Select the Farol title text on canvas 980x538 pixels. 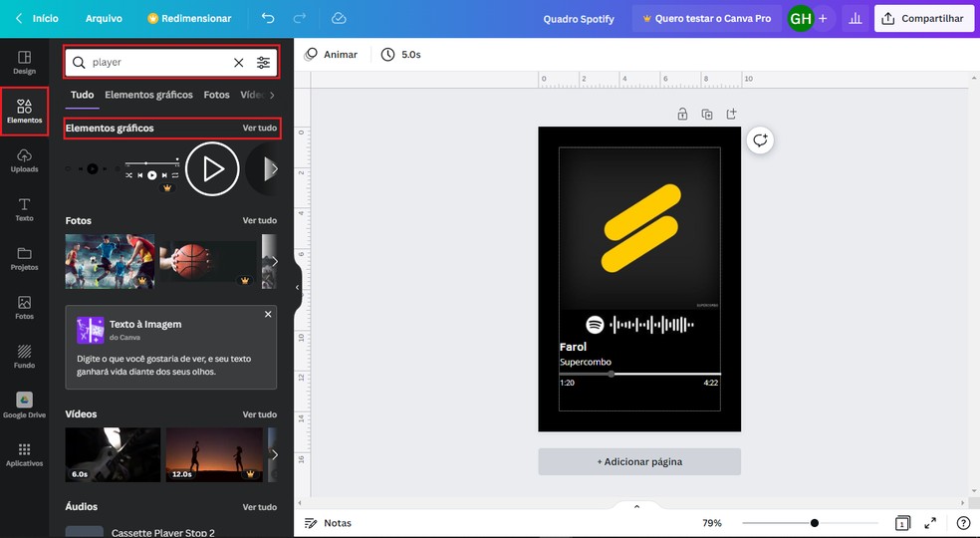coord(573,347)
